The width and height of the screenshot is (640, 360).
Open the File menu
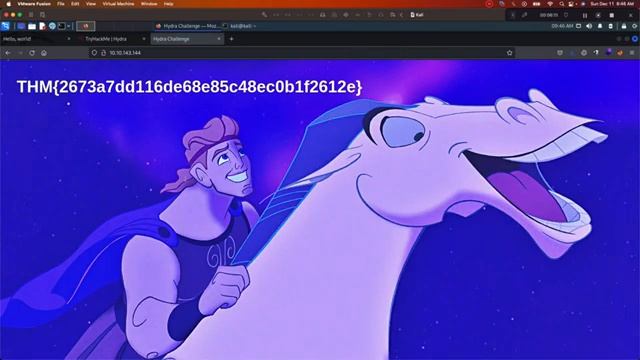61,4
